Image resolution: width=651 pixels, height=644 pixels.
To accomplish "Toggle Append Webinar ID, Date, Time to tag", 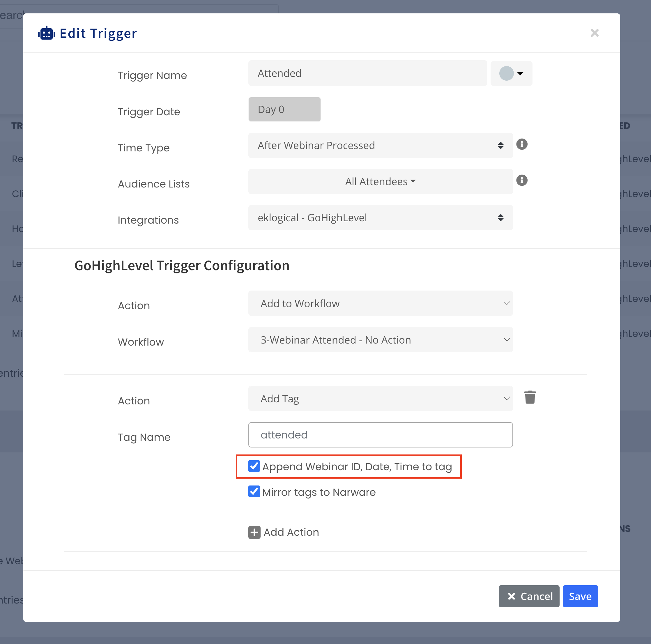I will tap(254, 466).
